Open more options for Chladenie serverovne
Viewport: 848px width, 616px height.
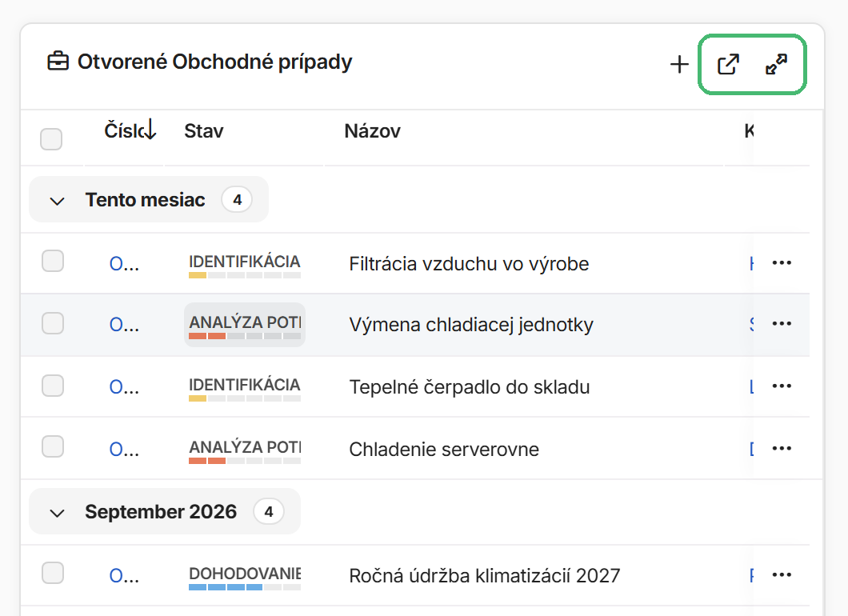point(782,448)
